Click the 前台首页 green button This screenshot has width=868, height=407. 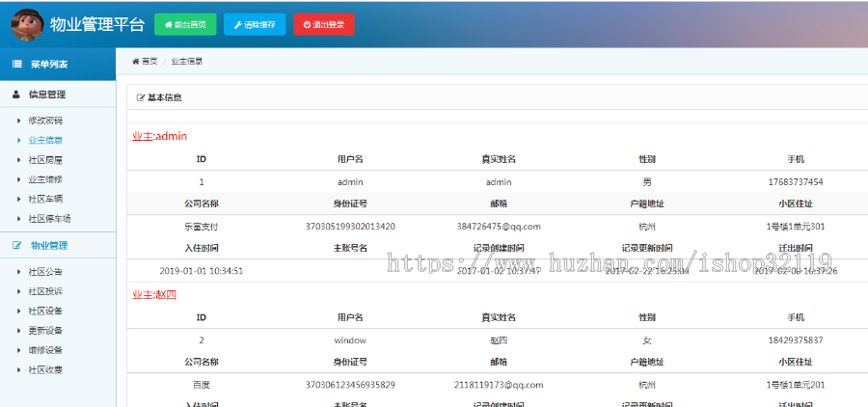185,24
